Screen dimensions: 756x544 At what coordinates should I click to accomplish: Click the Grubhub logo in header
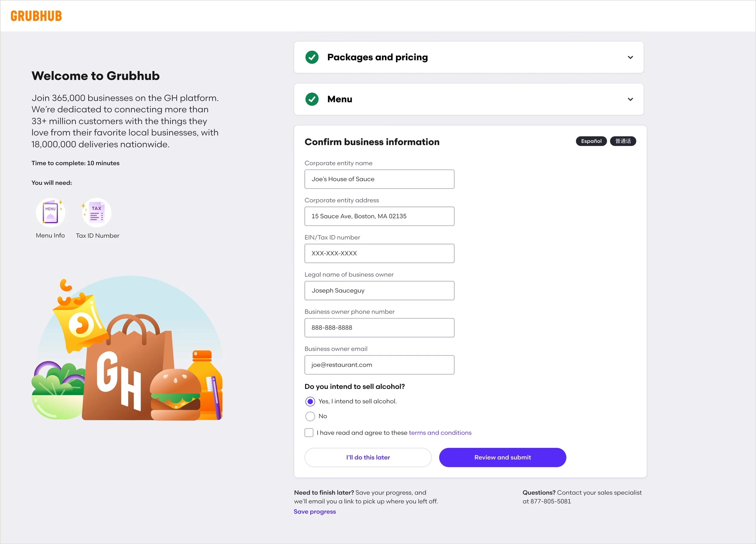point(36,16)
